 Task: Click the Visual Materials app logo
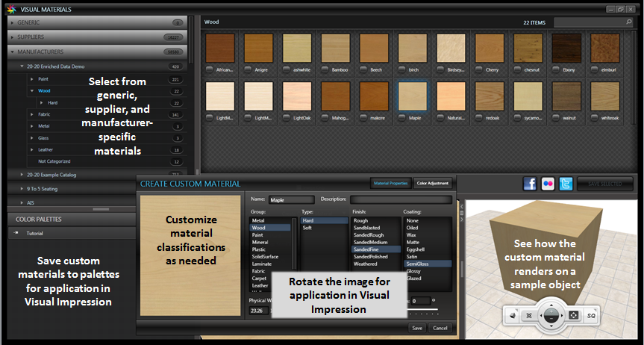coord(12,9)
